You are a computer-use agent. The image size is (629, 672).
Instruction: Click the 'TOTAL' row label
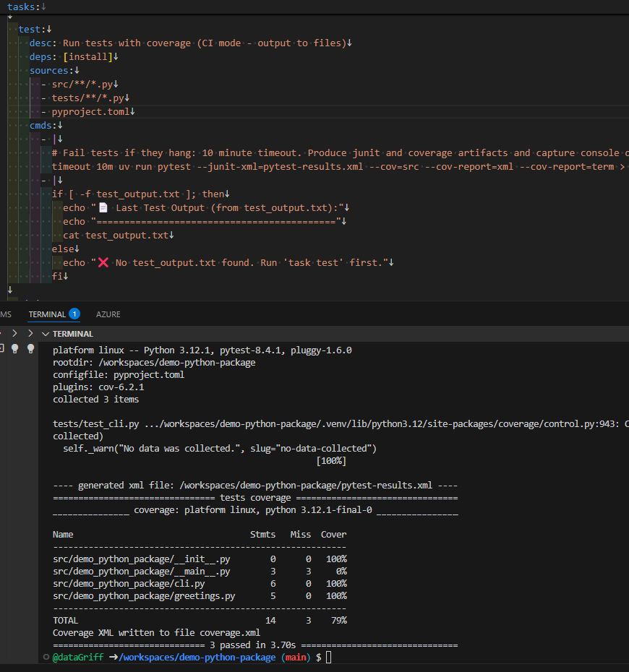click(65, 621)
